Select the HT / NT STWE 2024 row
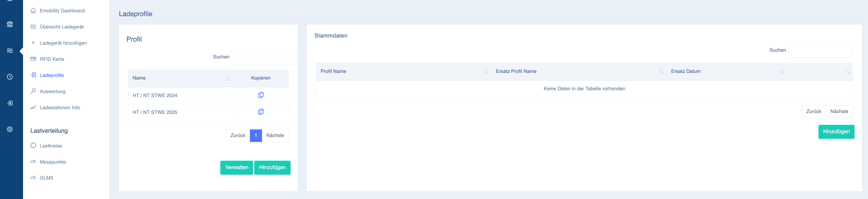The image size is (868, 199). 208,96
